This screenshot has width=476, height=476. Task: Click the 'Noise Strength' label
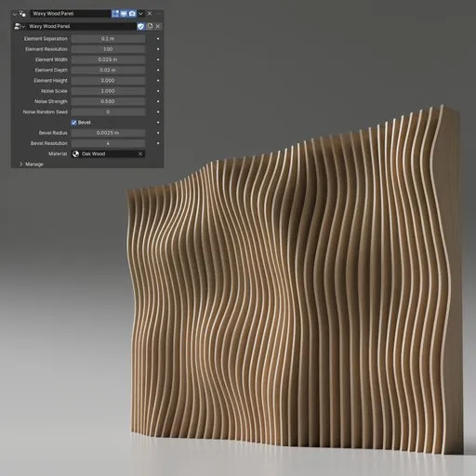pos(51,101)
